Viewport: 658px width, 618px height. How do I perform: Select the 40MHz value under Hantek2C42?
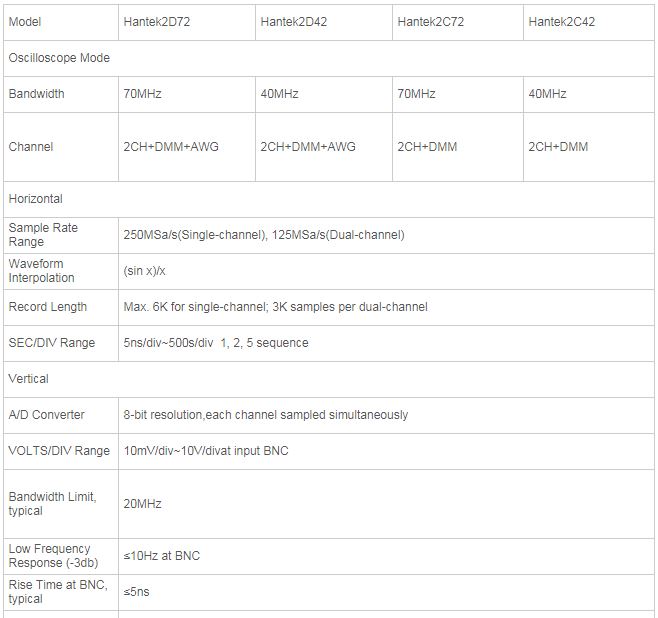547,94
